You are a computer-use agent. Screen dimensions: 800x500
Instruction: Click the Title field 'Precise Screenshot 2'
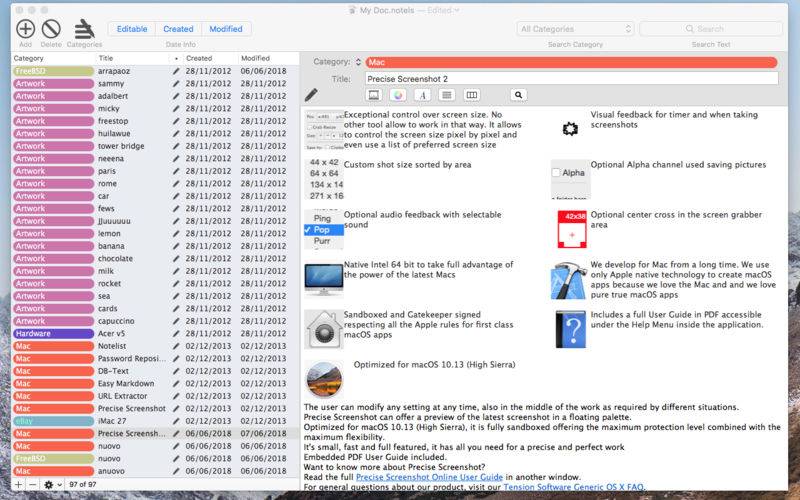pyautogui.click(x=571, y=79)
